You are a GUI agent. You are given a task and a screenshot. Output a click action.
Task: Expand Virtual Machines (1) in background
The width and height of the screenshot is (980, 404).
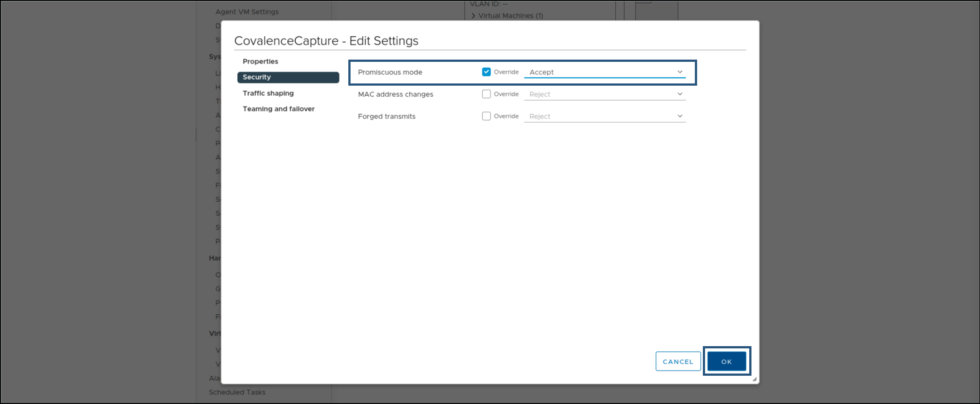click(473, 16)
